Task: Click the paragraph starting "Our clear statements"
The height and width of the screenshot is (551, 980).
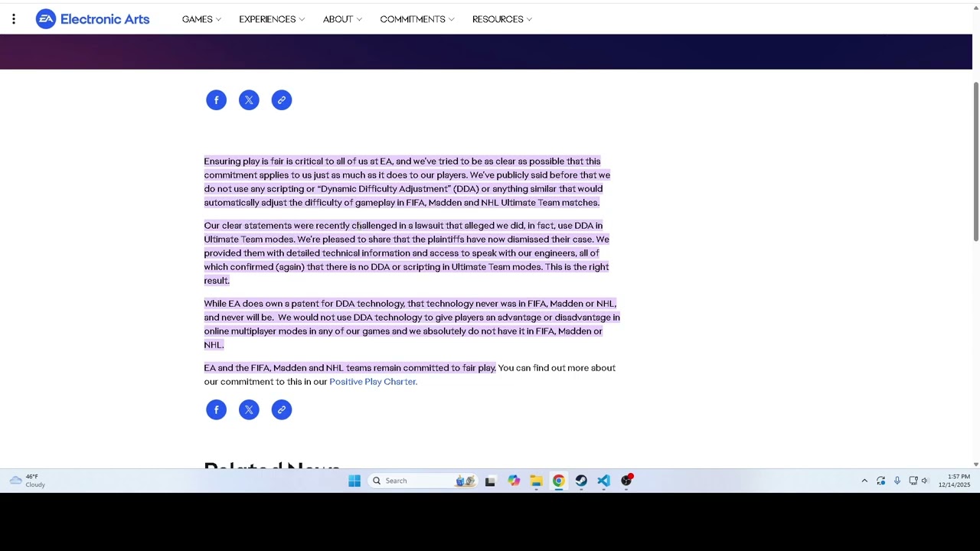Action: click(x=407, y=253)
